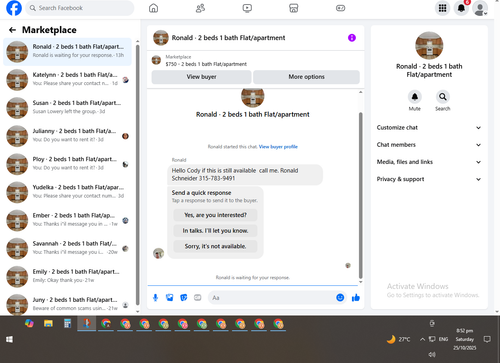Image resolution: width=500 pixels, height=363 pixels.
Task: Send quick reply 'Yes, are you interested?'
Action: pos(215,215)
